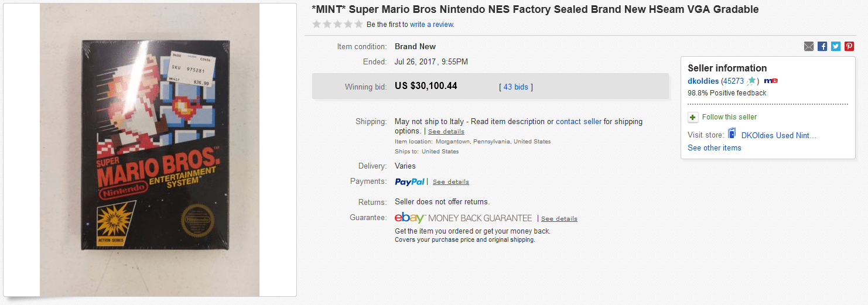
Task: Open 'write a review' link
Action: click(431, 25)
